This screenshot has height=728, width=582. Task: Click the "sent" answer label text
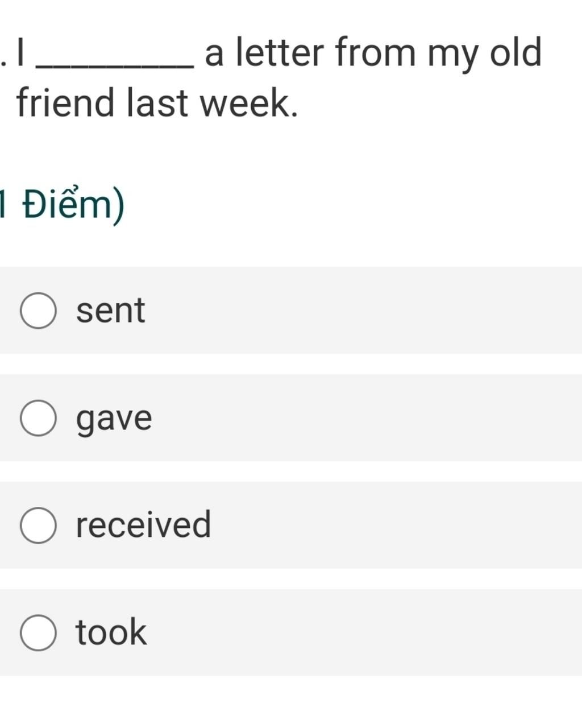[x=111, y=311]
